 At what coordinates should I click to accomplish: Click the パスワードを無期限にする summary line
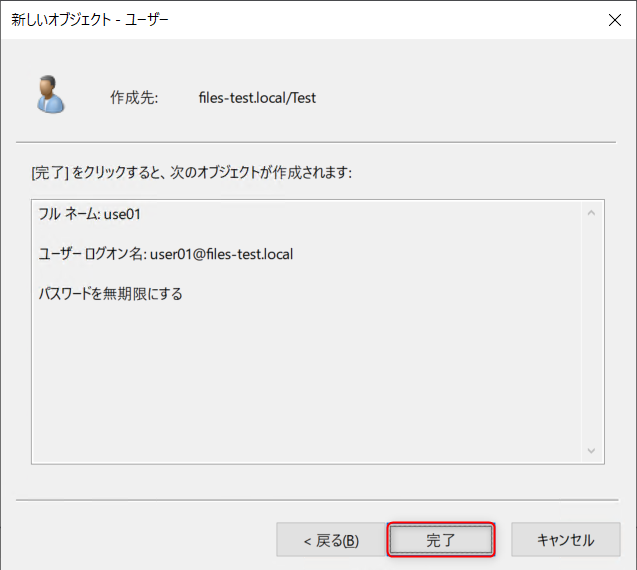point(110,294)
